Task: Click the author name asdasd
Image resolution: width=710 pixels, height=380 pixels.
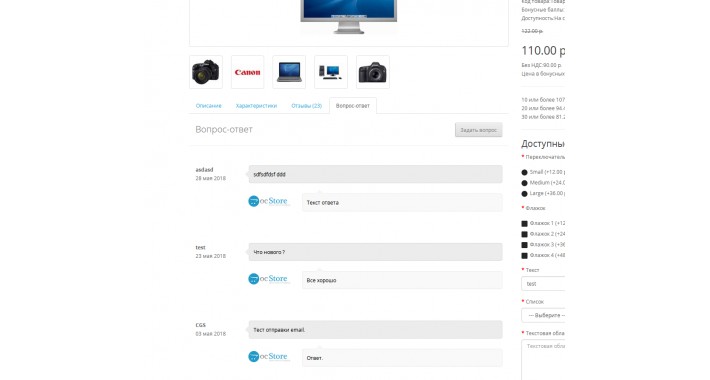Action: [204, 170]
